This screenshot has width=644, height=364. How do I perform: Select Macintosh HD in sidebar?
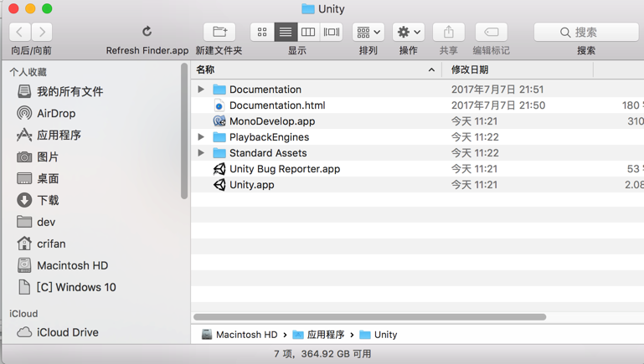pyautogui.click(x=73, y=265)
